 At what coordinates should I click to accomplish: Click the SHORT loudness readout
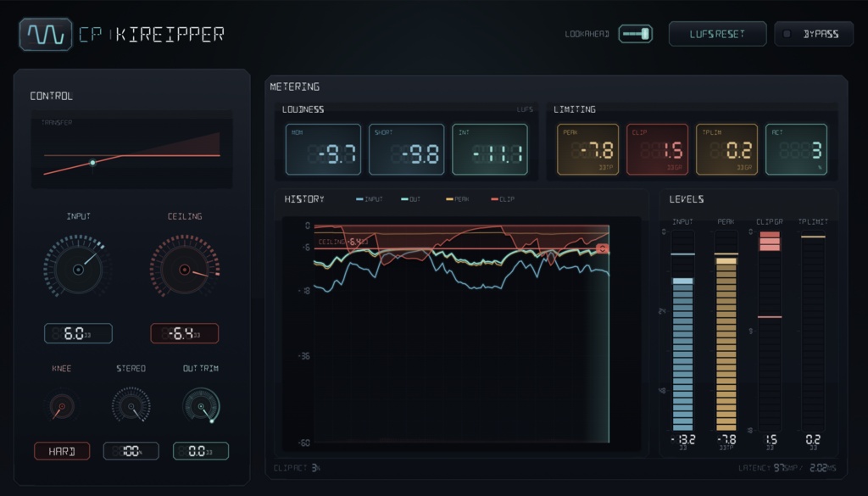coord(406,149)
